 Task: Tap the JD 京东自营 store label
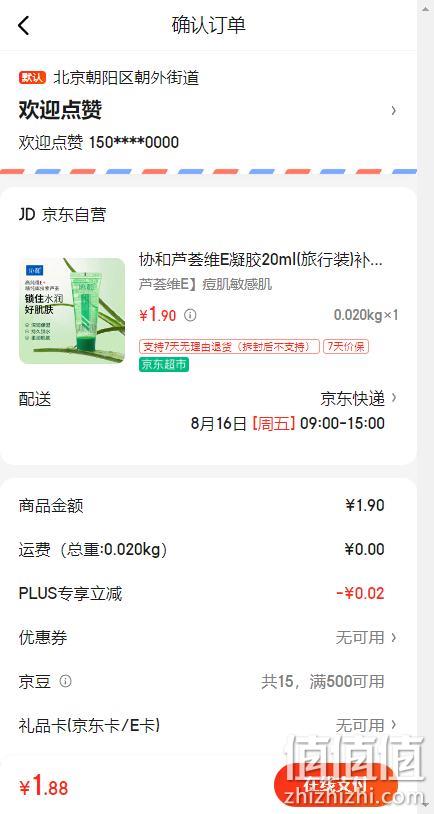tap(62, 214)
